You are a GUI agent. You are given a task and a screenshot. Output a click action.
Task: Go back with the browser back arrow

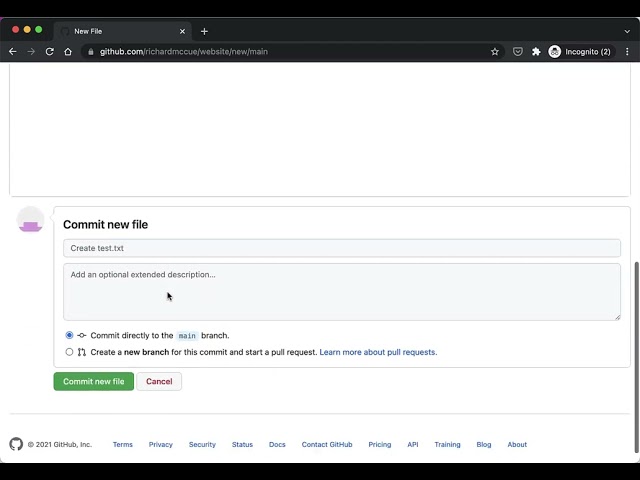pos(13,52)
